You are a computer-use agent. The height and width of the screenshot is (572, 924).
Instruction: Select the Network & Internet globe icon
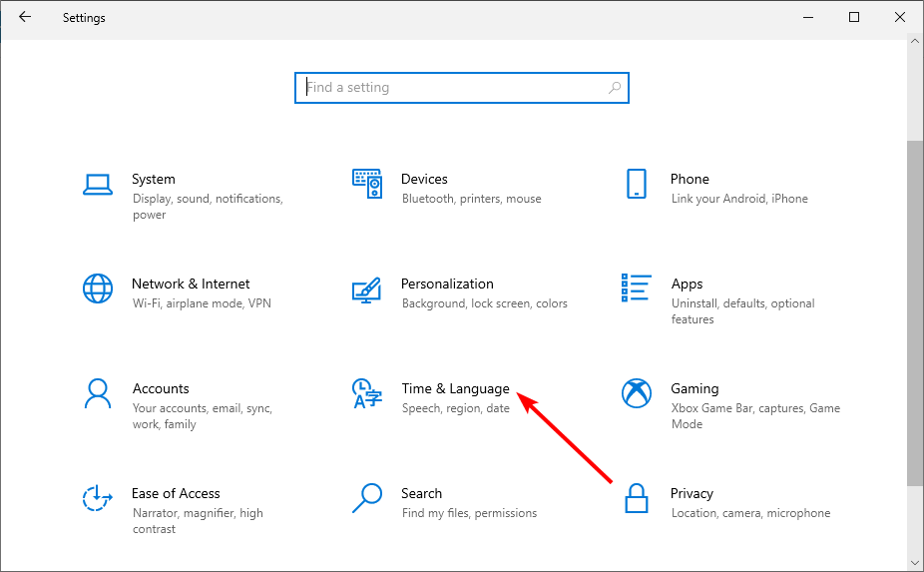pos(98,288)
